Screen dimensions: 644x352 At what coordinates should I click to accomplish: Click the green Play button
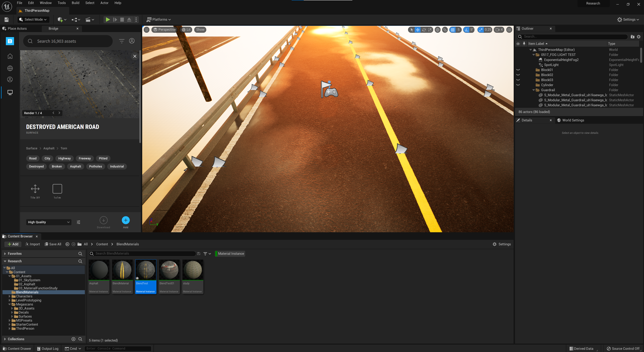coord(108,19)
